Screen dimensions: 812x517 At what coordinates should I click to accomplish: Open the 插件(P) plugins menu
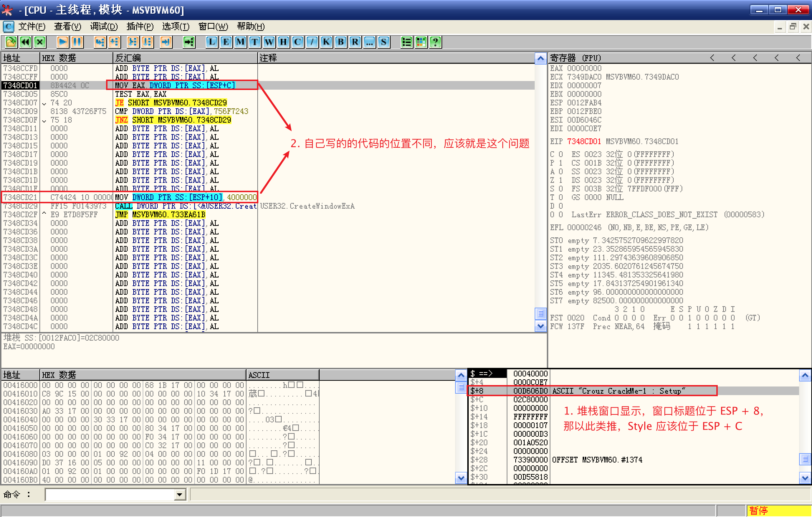pos(140,27)
